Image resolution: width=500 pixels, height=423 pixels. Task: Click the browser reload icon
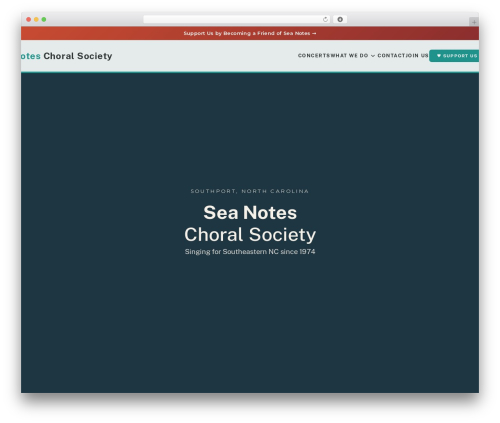[325, 20]
